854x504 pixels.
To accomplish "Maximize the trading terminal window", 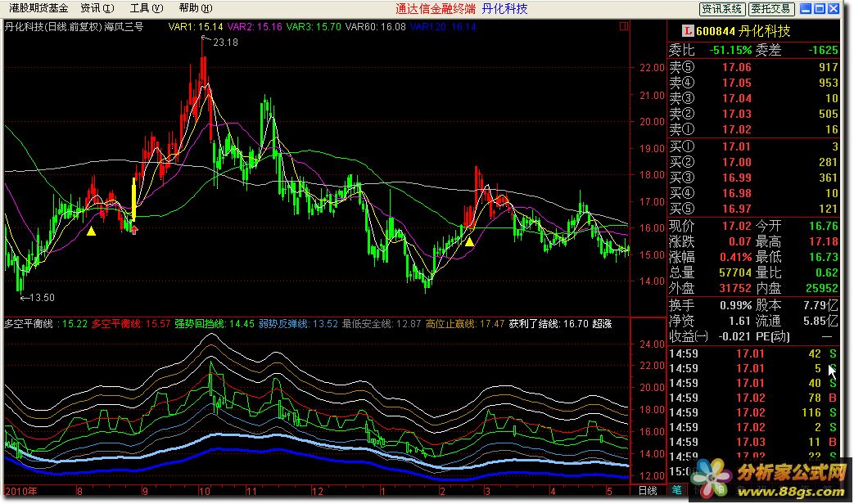I will coord(819,8).
